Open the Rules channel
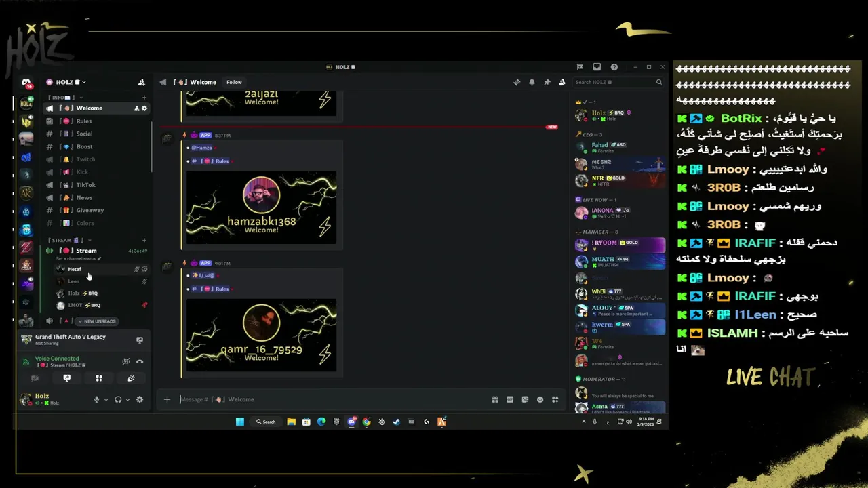 pos(98,121)
